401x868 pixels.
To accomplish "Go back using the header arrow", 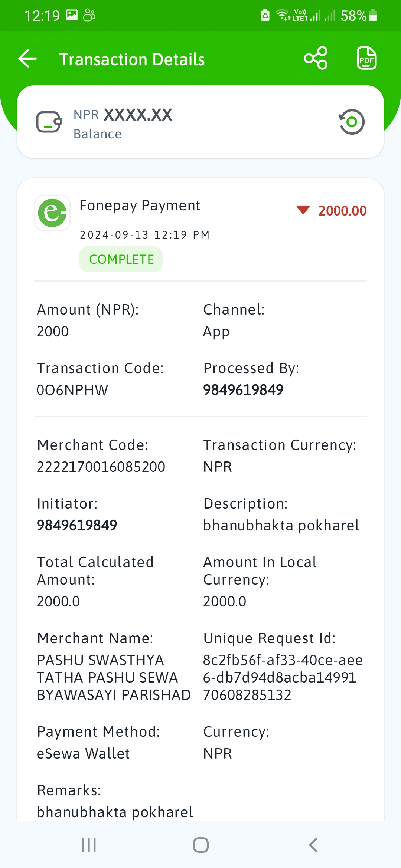I will pos(27,59).
